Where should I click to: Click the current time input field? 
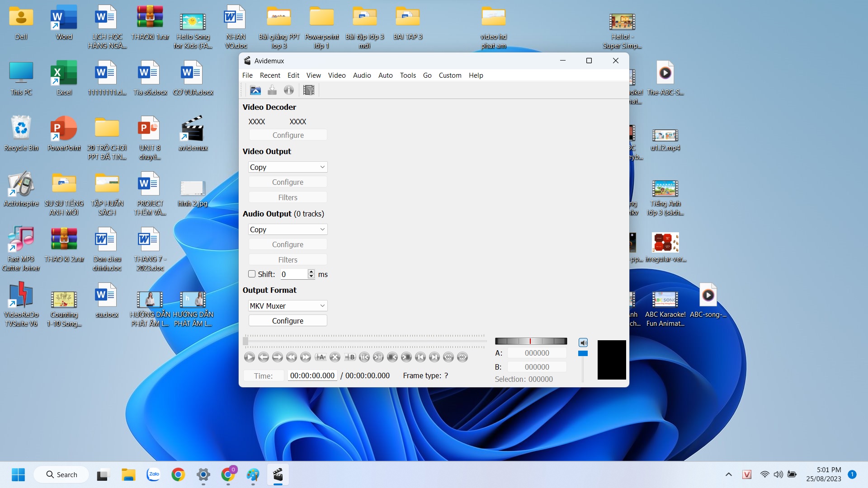click(x=312, y=375)
